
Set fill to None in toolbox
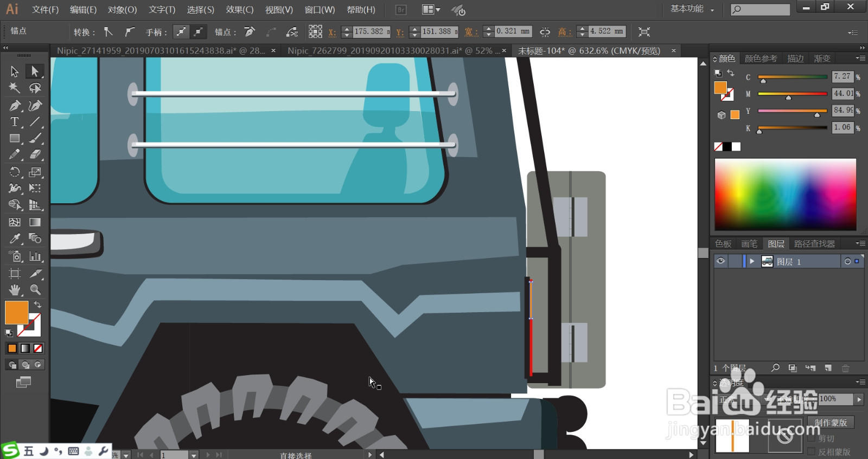pos(38,348)
